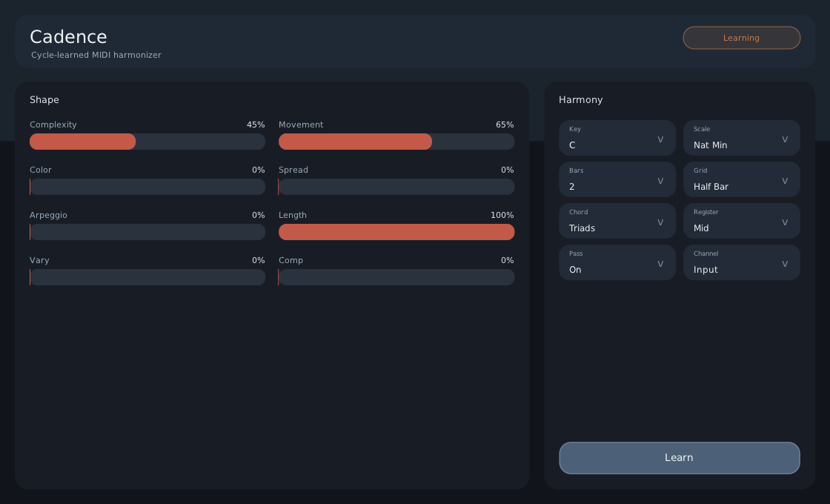Image resolution: width=830 pixels, height=504 pixels.
Task: Click the Length 100% value
Action: click(x=502, y=216)
